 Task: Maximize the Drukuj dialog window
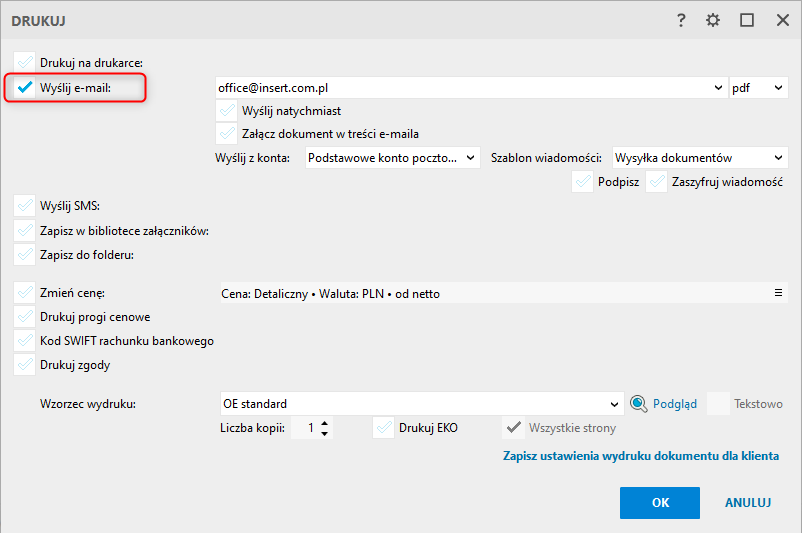(746, 20)
